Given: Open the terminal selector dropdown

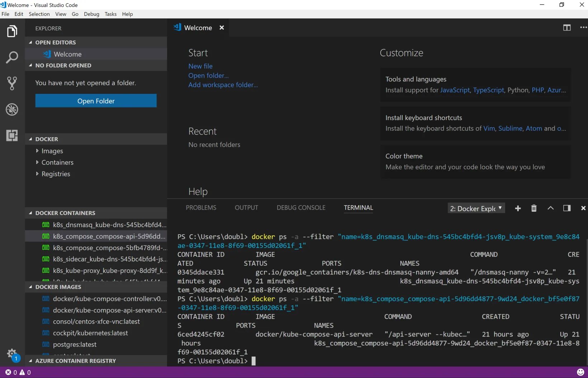Looking at the screenshot, I should point(476,208).
